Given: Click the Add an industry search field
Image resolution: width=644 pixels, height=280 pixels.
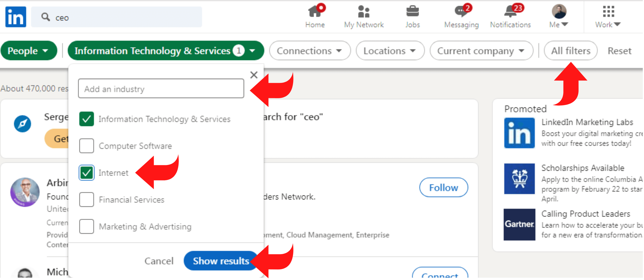Looking at the screenshot, I should 162,89.
